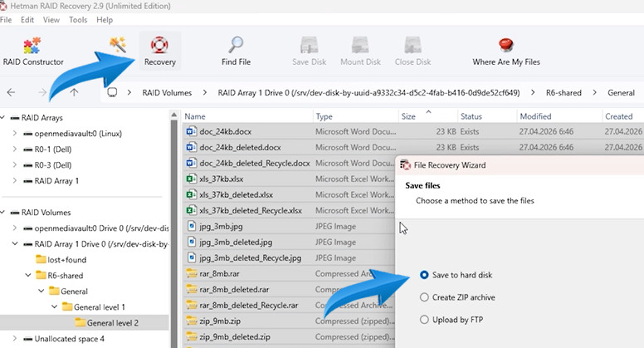This screenshot has width=644, height=348.
Task: Select rar_8mb_deleted.rar file
Action: click(234, 289)
